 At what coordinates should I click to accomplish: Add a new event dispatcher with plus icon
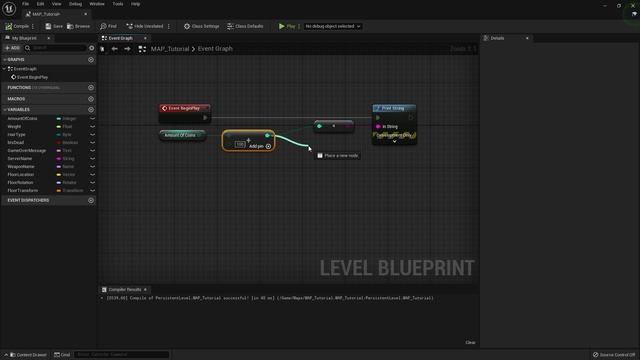tap(91, 200)
